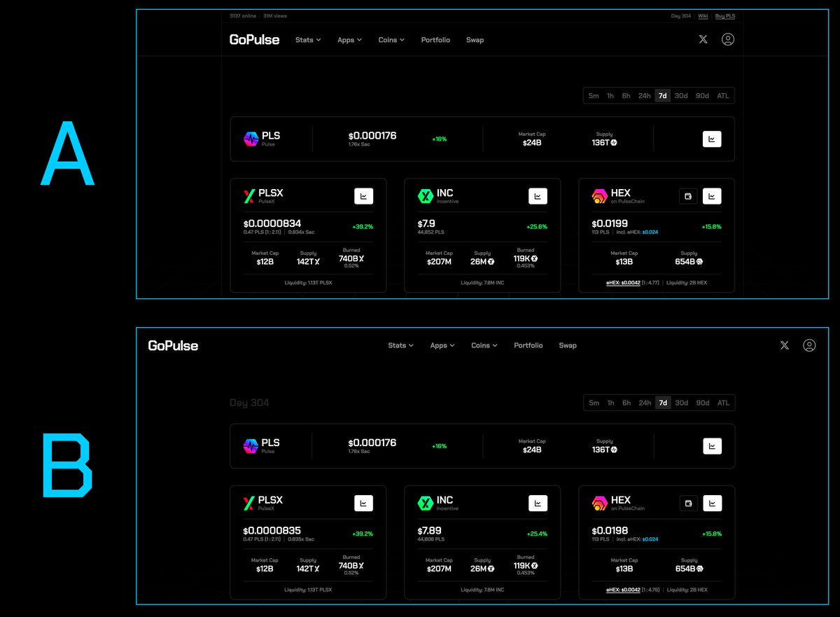Screen dimensions: 840x617
Task: Open the INC chart view icon
Action: [538, 196]
